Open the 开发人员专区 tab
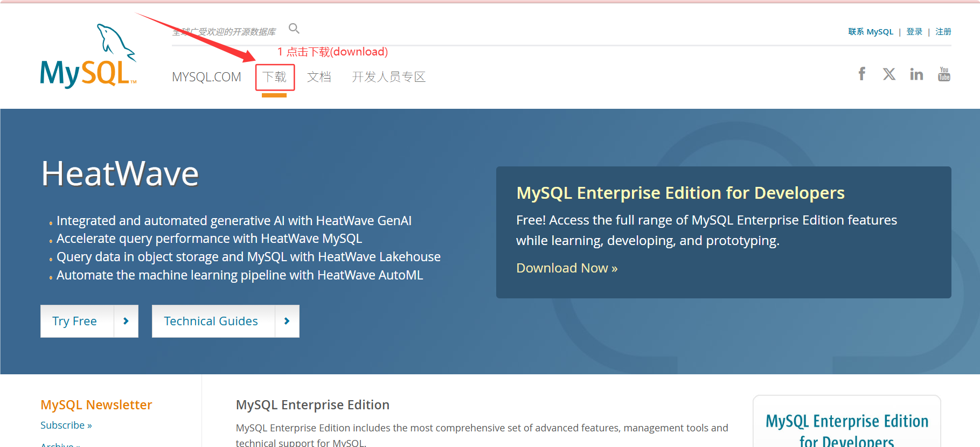 point(388,77)
